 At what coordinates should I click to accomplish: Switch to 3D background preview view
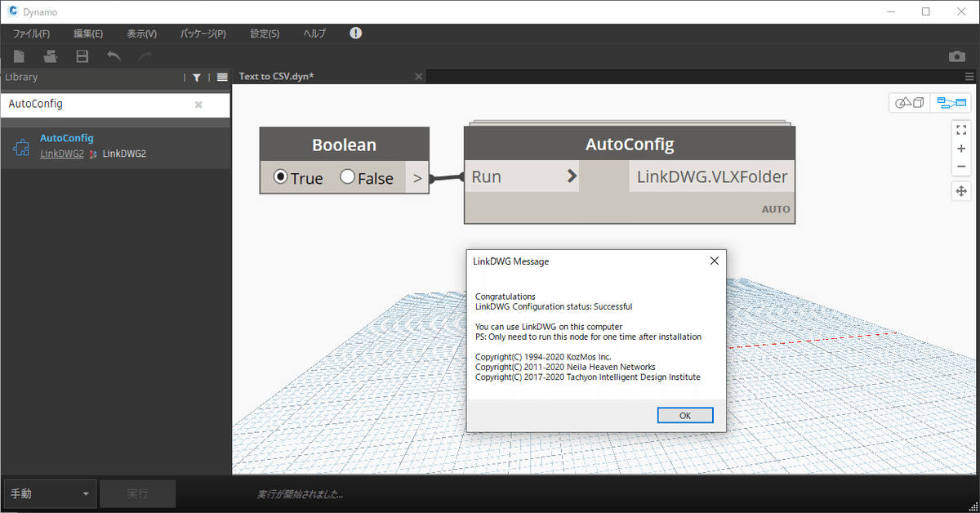(910, 103)
